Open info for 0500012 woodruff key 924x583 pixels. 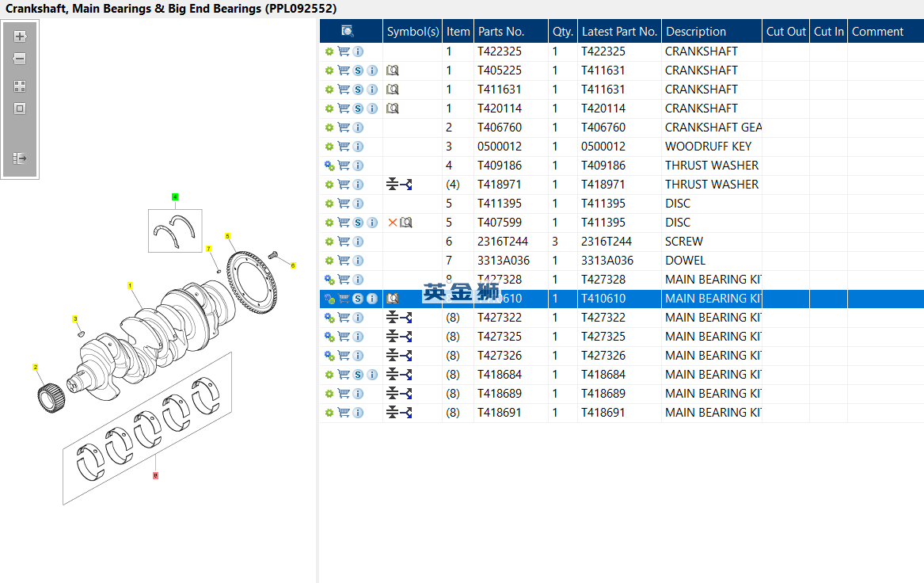(x=358, y=147)
